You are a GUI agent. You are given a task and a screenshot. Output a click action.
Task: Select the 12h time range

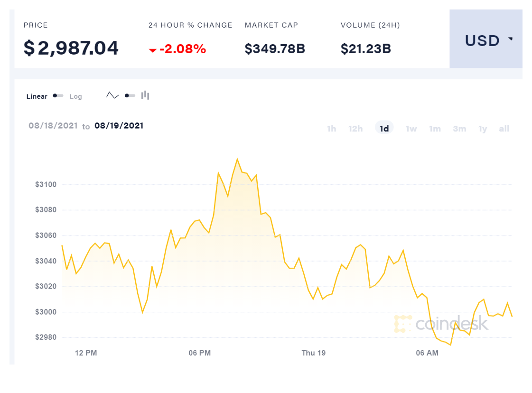(355, 129)
